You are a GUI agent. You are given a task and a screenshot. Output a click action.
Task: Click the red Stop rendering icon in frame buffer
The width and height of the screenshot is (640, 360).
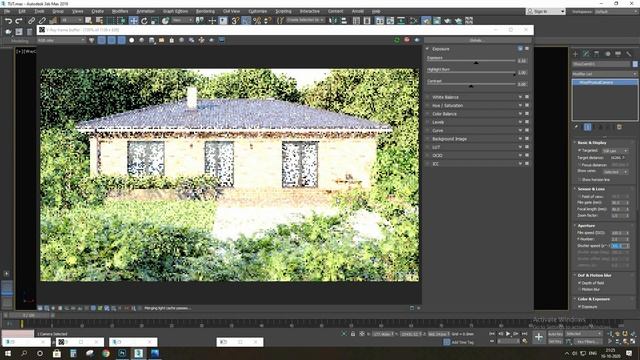click(x=407, y=40)
